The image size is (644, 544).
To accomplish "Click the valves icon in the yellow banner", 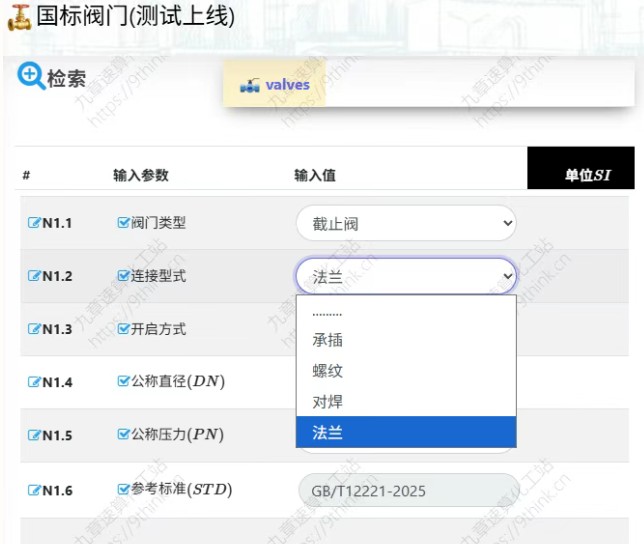I will tap(250, 87).
